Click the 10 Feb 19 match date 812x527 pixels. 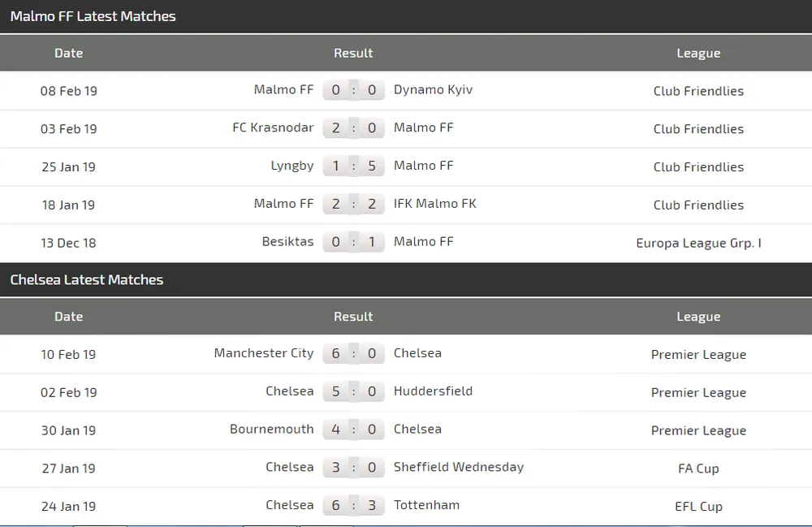pyautogui.click(x=68, y=355)
